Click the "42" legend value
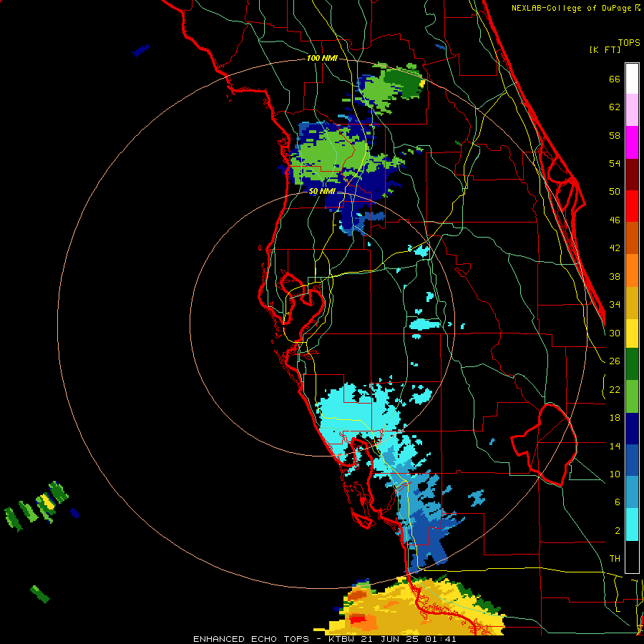644x644 pixels. 615,248
